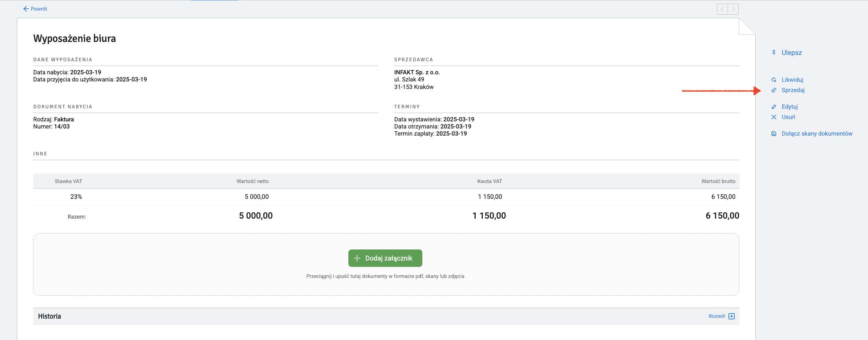Open the Edytuj link
The height and width of the screenshot is (340, 868).
790,107
